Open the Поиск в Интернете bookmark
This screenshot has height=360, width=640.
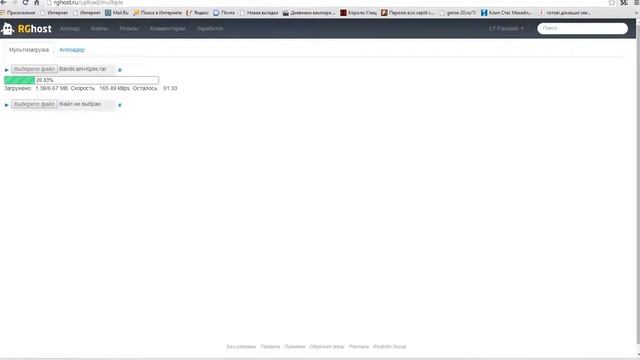[158, 13]
